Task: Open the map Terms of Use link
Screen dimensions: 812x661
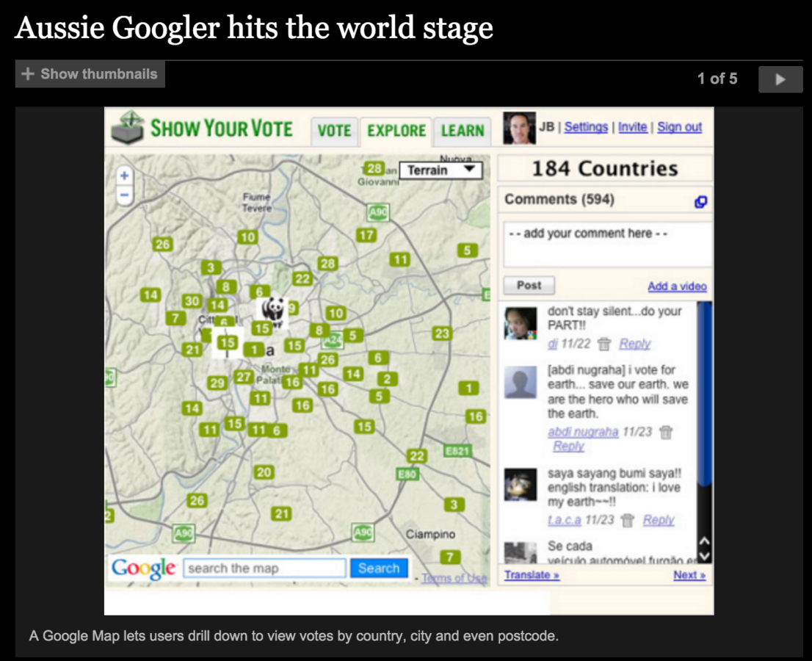Action: 454,578
